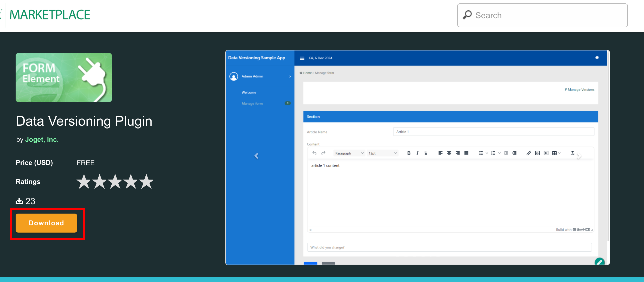Click the "Build with" text in the editor footer
644x282 pixels.
564,229
